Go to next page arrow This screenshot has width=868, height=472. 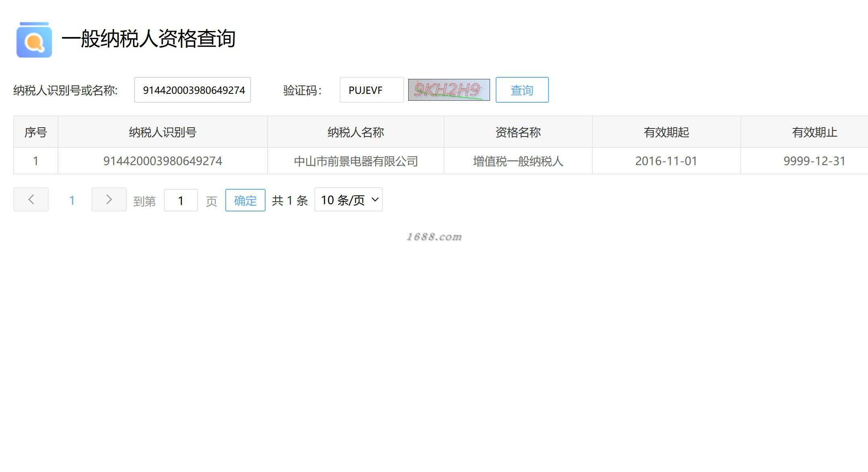109,199
